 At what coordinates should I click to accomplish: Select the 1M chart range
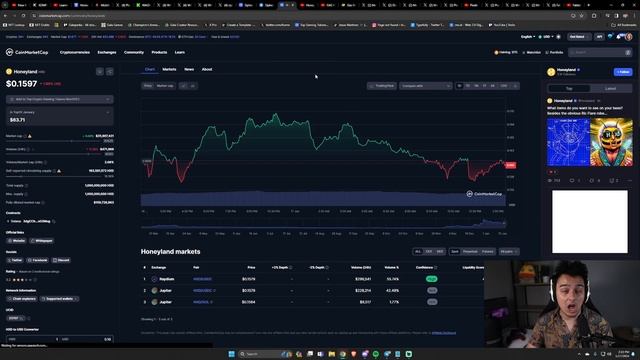pos(476,86)
